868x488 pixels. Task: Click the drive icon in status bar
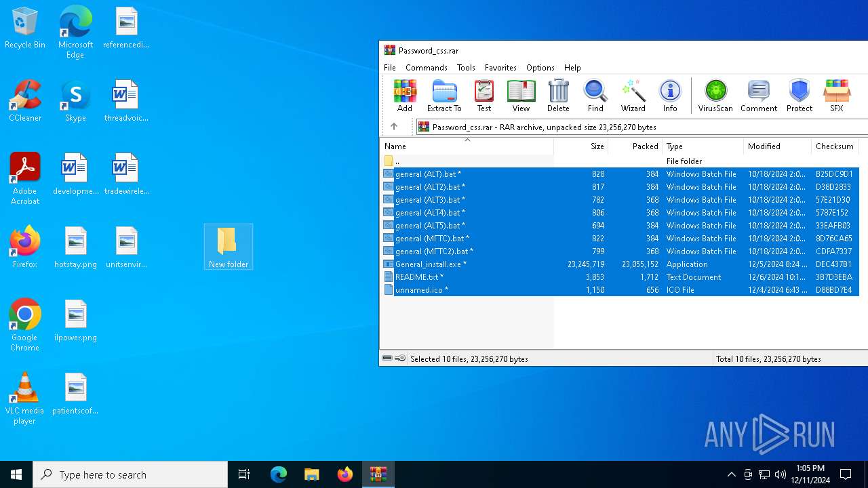pyautogui.click(x=387, y=359)
